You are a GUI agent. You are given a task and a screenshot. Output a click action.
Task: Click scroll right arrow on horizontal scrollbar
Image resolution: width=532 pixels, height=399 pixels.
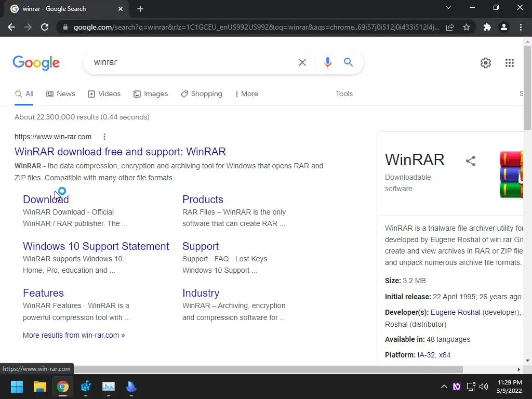tap(519, 369)
